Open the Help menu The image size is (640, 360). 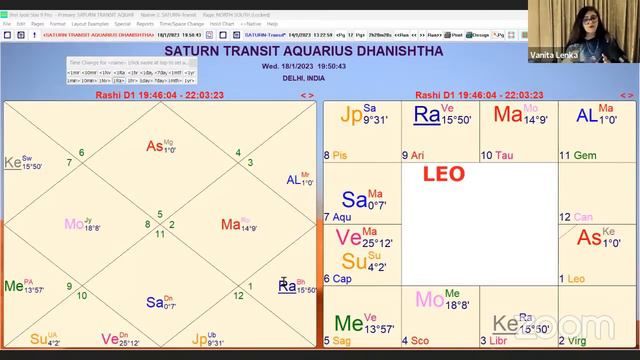pos(272,24)
